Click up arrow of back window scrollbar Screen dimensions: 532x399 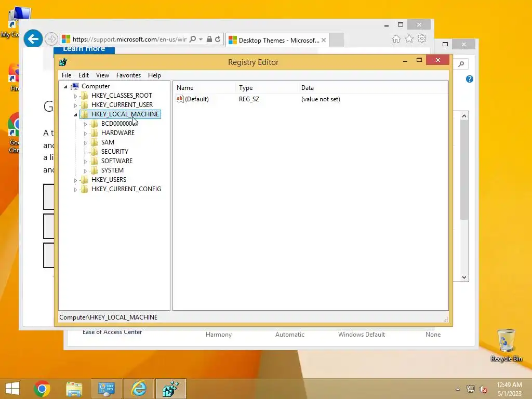(464, 116)
